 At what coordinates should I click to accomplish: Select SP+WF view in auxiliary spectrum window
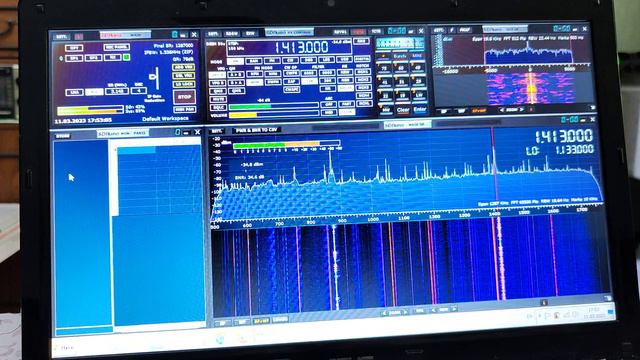tap(479, 110)
